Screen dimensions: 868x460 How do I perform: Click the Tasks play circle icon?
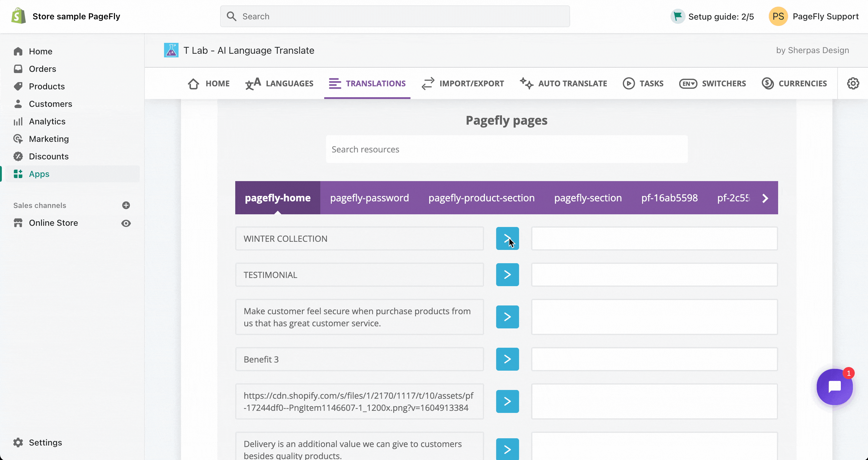pos(629,83)
